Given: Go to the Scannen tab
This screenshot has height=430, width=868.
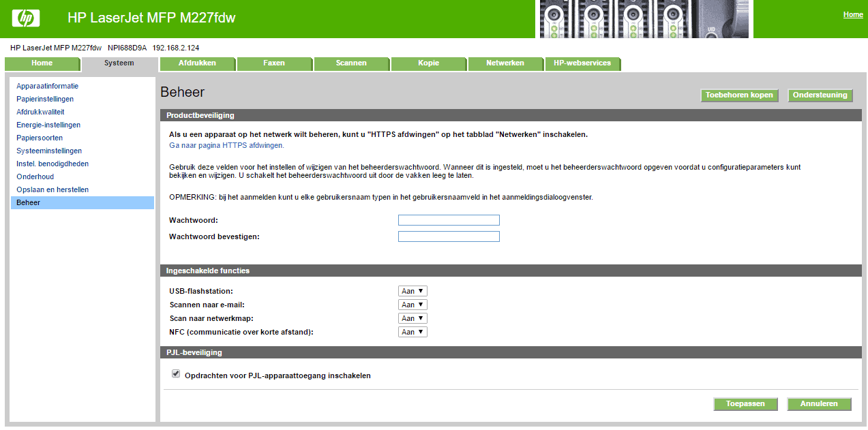Looking at the screenshot, I should [x=351, y=63].
